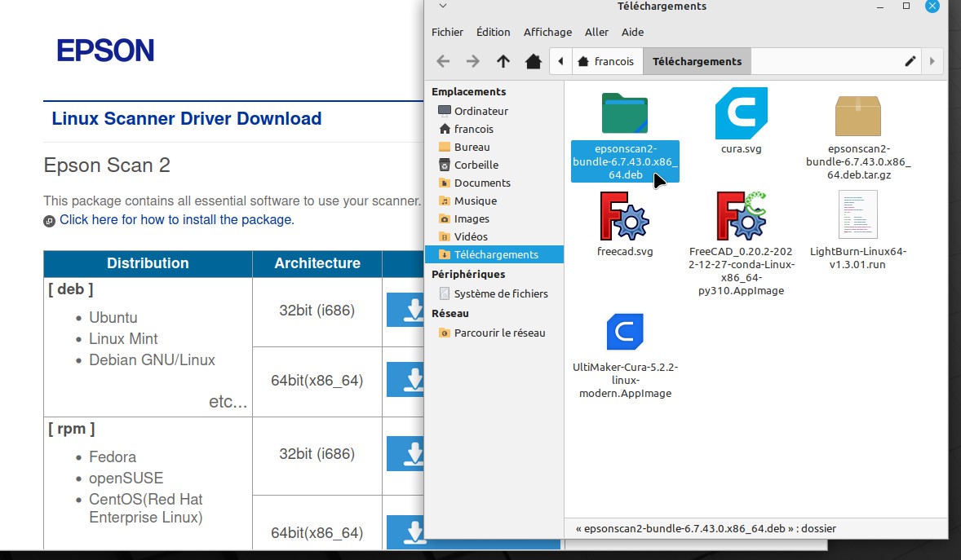Click the 'Linux Mint' list item
Image resolution: width=961 pixels, height=560 pixels.
[123, 339]
